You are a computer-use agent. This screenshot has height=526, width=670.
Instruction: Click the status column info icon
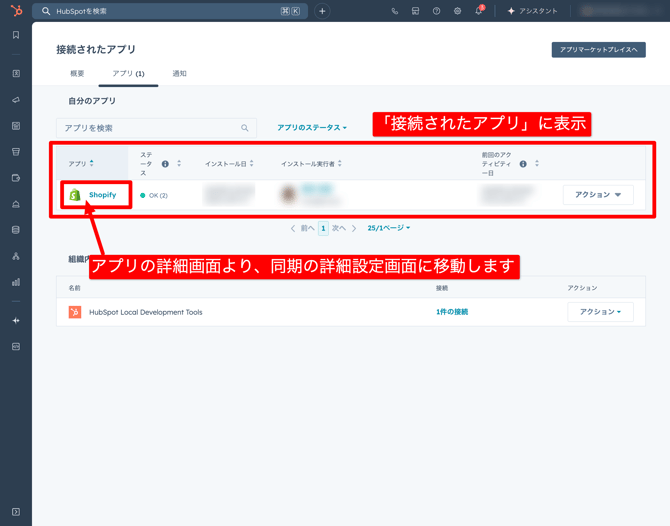[x=165, y=164]
